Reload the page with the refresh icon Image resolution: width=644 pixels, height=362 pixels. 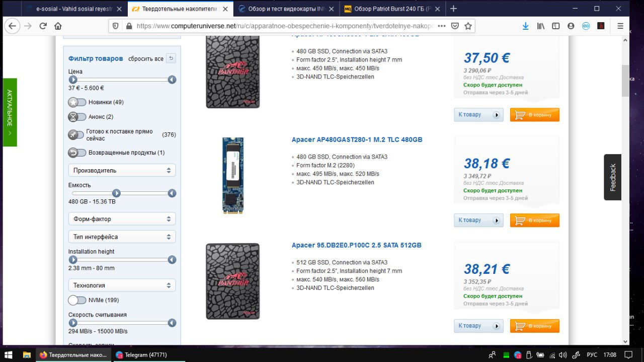click(x=43, y=26)
